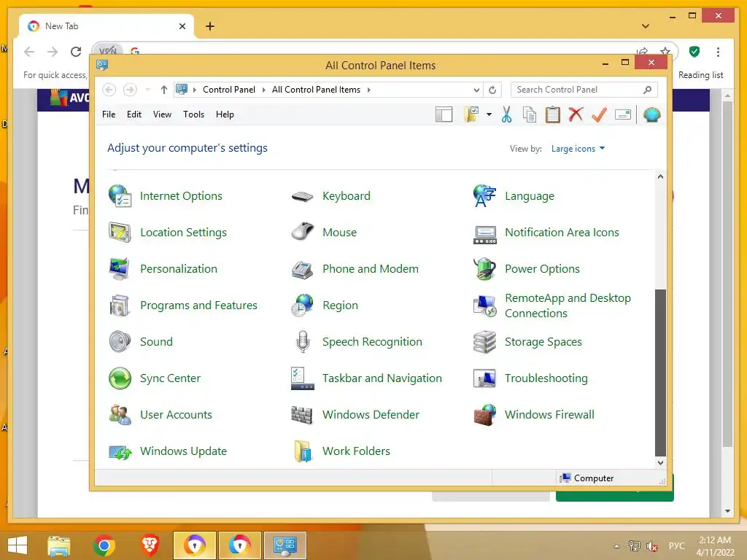Open the Mouse settings icon
Image resolution: width=747 pixels, height=560 pixels.
coord(302,233)
